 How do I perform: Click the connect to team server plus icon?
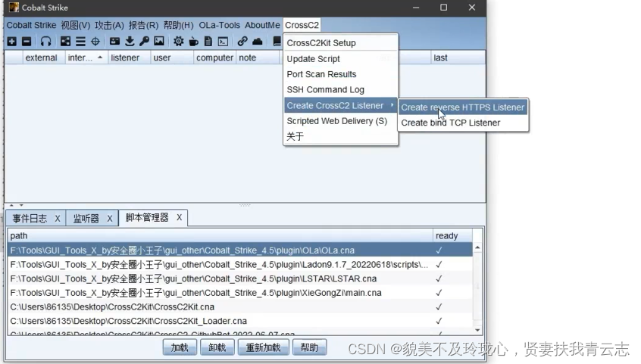click(12, 42)
